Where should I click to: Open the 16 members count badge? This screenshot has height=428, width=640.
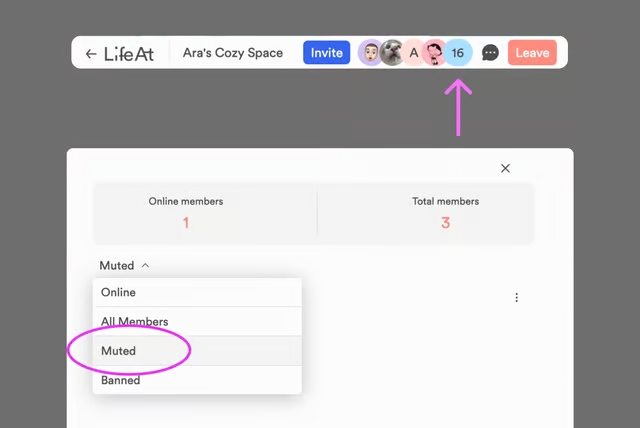click(458, 53)
